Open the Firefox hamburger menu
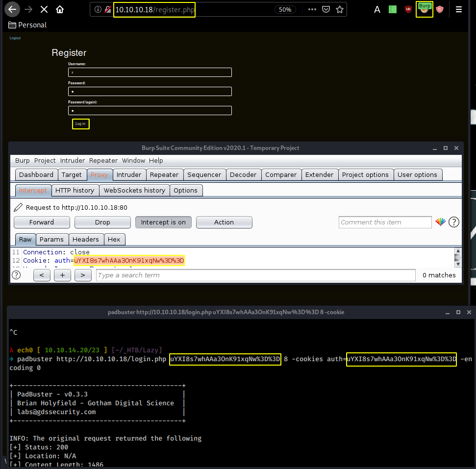The height and width of the screenshot is (469, 476). 459,9
